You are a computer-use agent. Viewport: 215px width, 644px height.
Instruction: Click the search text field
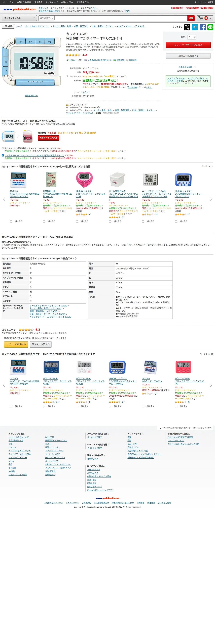click(121, 18)
